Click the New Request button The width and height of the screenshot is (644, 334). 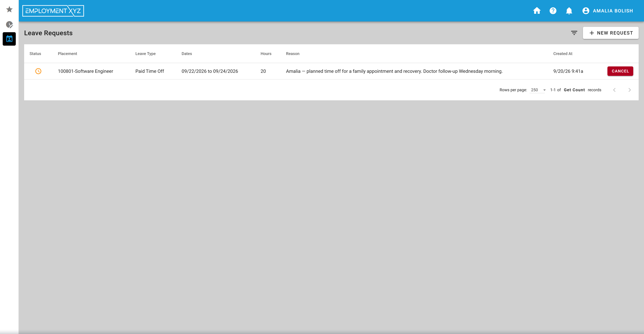point(610,33)
